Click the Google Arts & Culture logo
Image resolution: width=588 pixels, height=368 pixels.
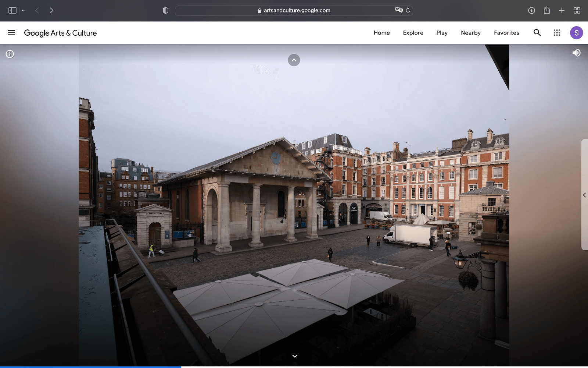(x=60, y=33)
